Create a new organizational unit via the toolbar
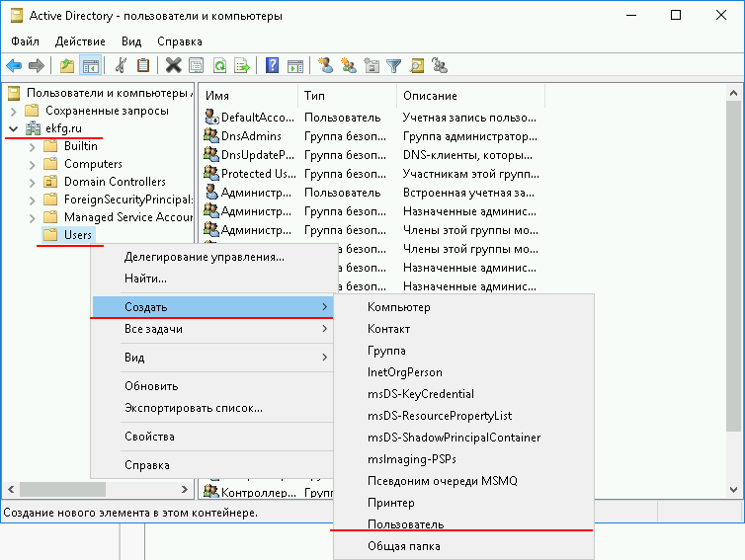Viewport: 745px width, 560px height. click(372, 65)
